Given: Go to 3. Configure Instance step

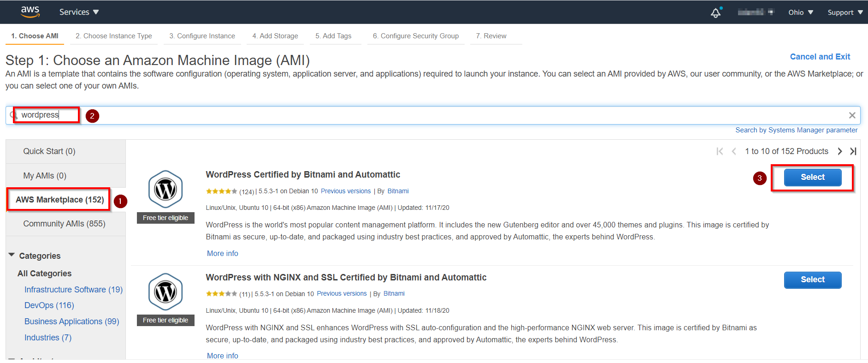Looking at the screenshot, I should 202,36.
